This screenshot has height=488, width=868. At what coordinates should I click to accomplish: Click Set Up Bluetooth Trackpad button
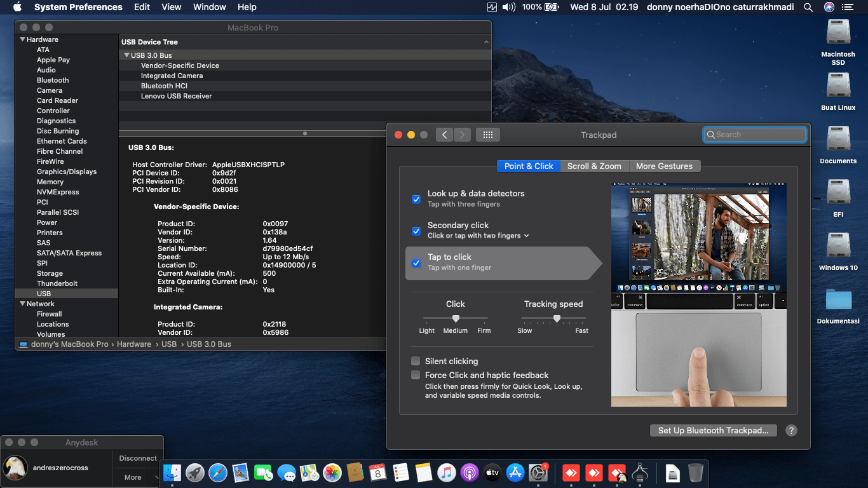pos(714,430)
